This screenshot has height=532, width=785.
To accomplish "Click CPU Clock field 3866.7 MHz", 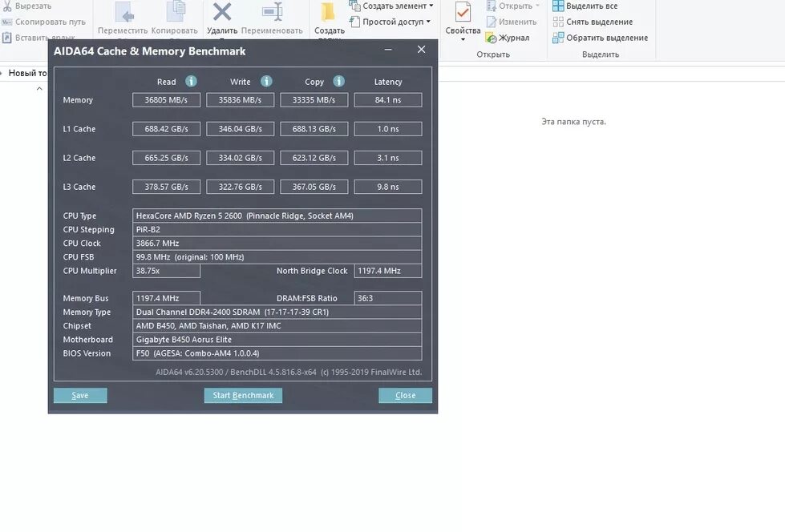I will [x=277, y=244].
